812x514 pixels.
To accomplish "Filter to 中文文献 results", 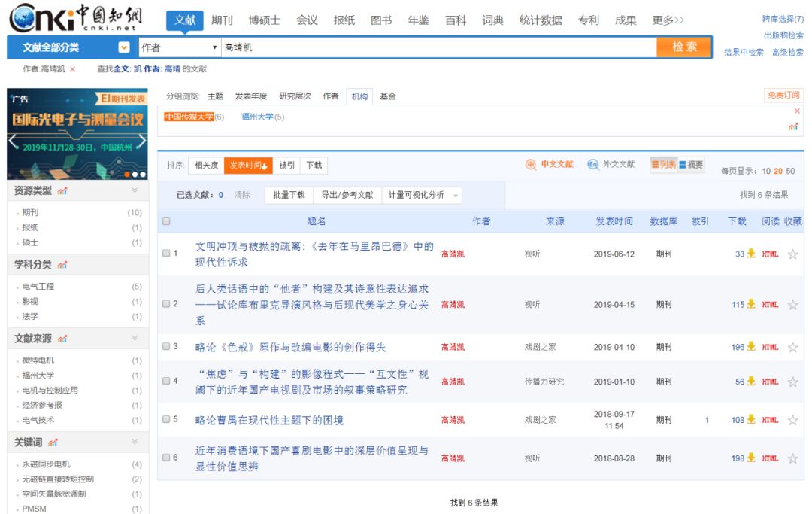I will (x=550, y=164).
